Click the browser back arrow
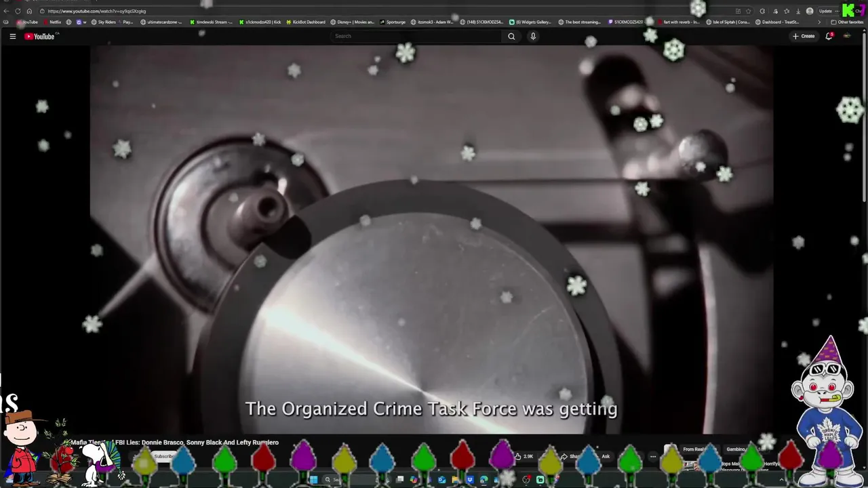This screenshot has height=488, width=868. 6,11
